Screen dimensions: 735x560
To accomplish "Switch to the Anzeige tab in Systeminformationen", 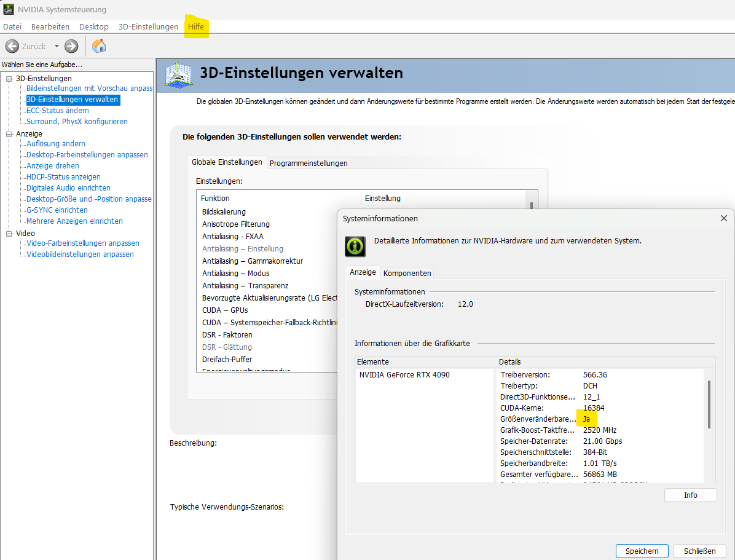I will click(363, 272).
